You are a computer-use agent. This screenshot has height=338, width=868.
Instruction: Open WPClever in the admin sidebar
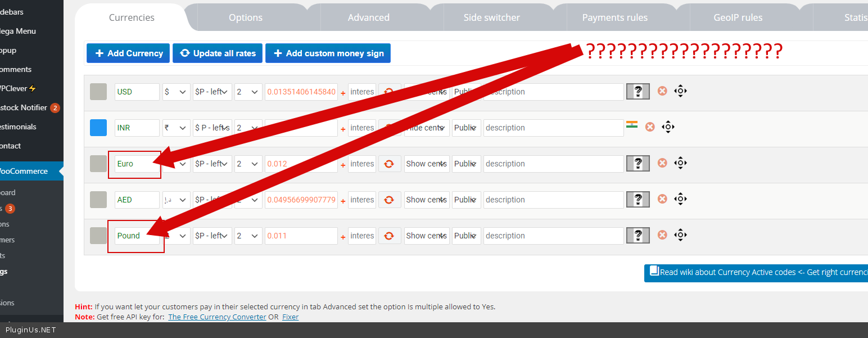click(x=18, y=88)
